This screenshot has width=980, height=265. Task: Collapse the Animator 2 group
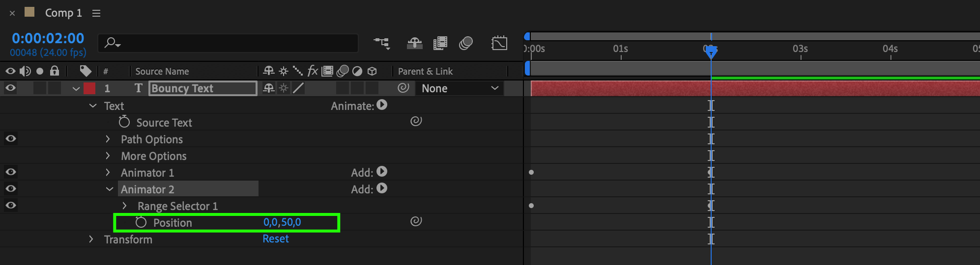click(x=110, y=189)
